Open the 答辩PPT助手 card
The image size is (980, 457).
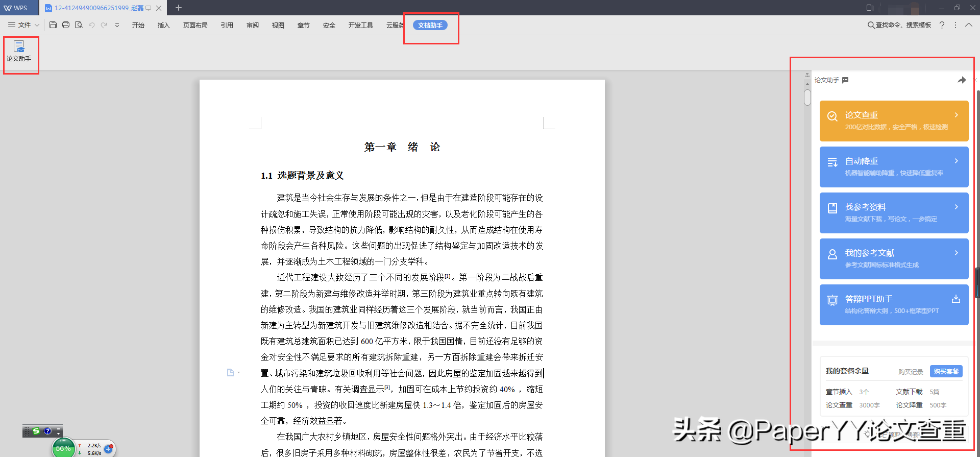(894, 305)
